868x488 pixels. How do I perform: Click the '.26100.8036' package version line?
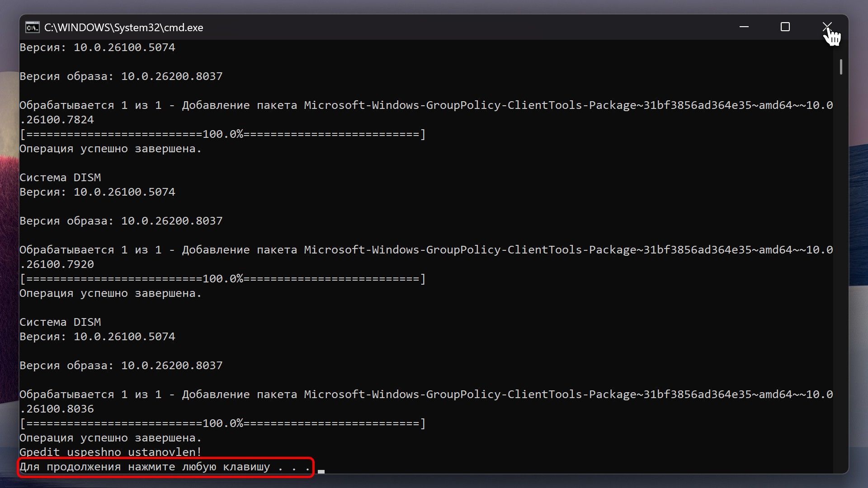tap(57, 409)
